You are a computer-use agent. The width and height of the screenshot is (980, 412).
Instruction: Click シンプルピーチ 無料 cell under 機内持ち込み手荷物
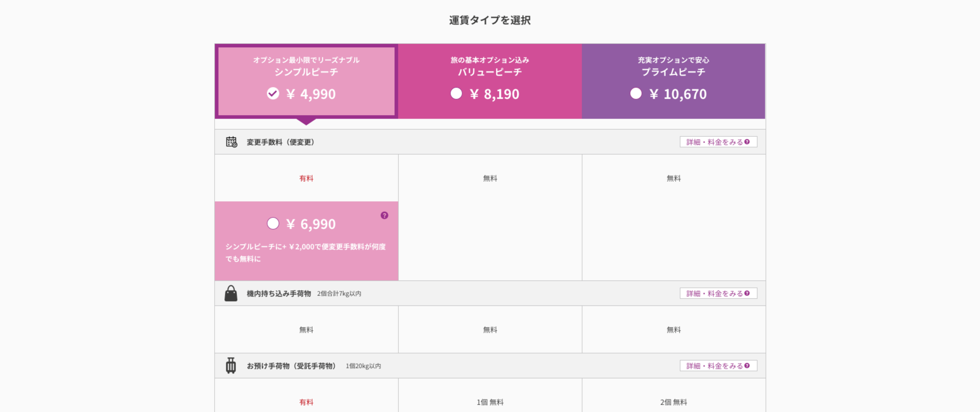(x=306, y=330)
